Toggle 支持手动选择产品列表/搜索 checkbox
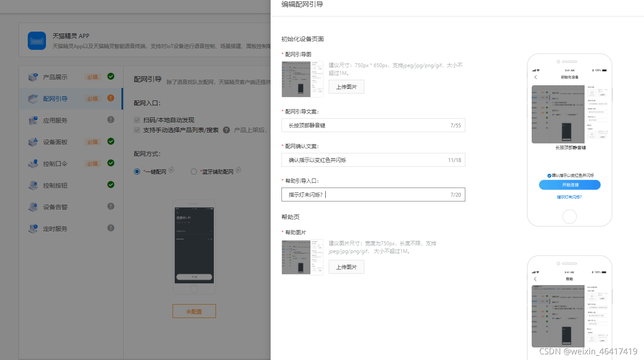This screenshot has width=644, height=360. (x=137, y=130)
